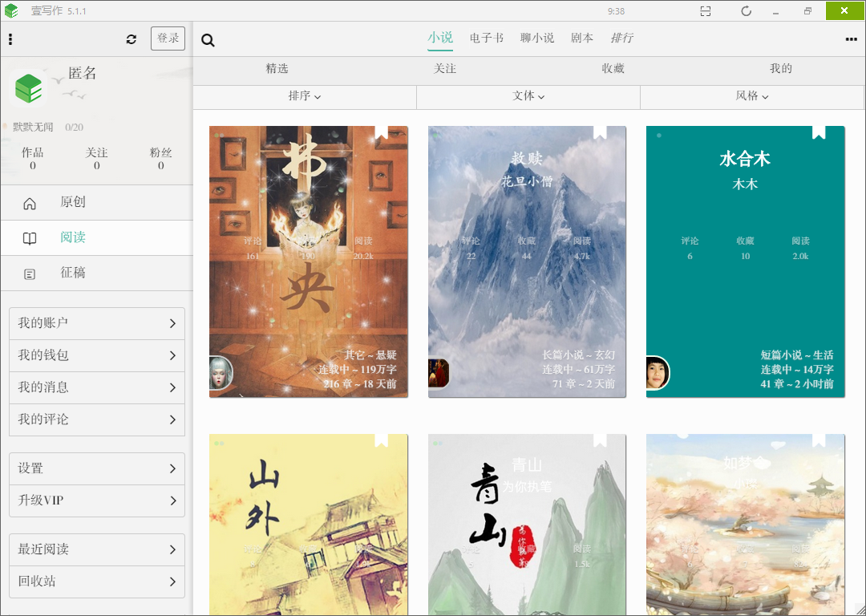Viewport: 866px width, 616px height.
Task: Click the title bar reload icon
Action: click(746, 11)
